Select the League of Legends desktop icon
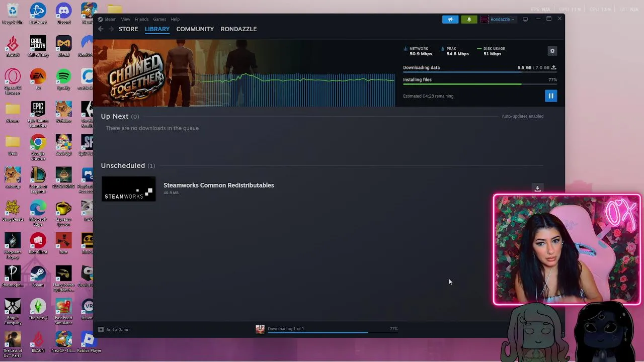 click(x=38, y=180)
